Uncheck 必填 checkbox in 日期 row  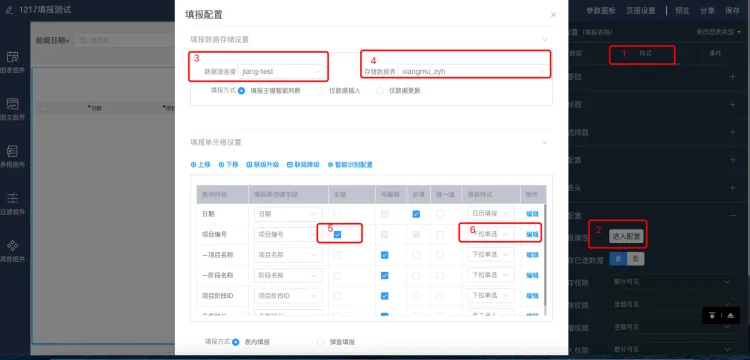(x=416, y=214)
